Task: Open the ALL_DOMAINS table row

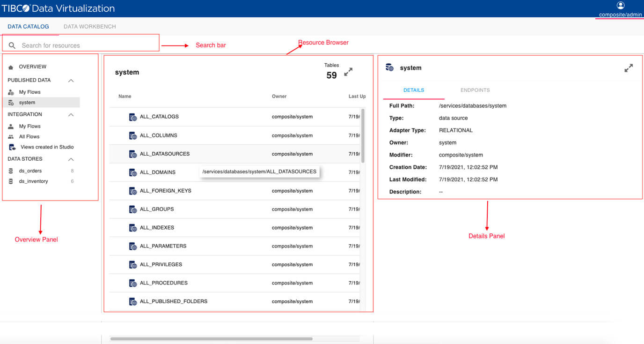Action: [x=235, y=172]
